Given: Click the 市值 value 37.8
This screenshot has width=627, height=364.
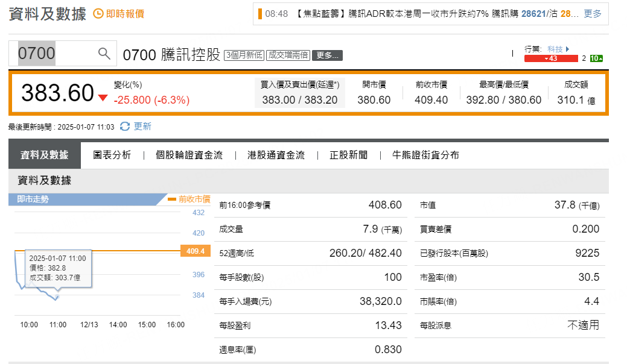Looking at the screenshot, I should pyautogui.click(x=565, y=205).
